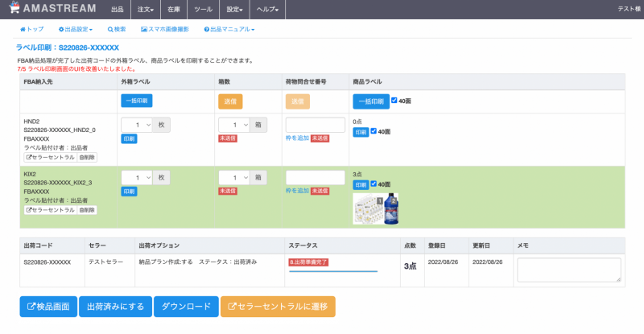Click shipment code S220826-XXXXXX cell
The width and height of the screenshot is (644, 334).
pyautogui.click(x=47, y=262)
